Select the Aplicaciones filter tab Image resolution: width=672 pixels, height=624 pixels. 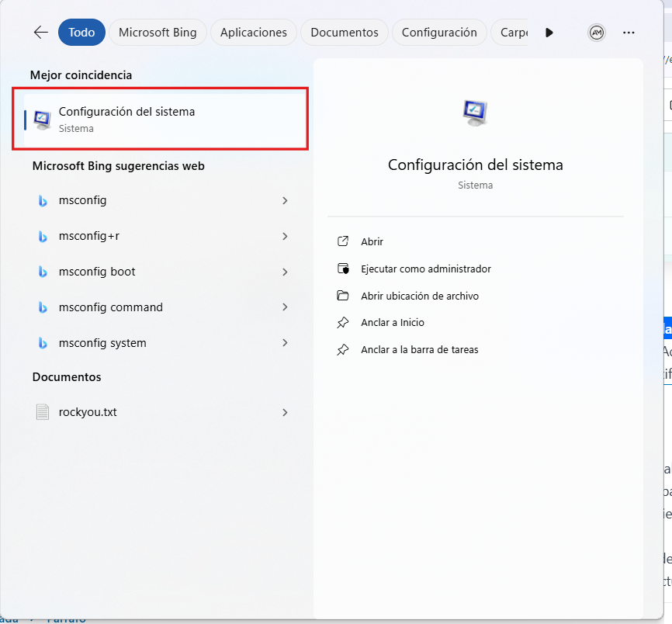[253, 32]
